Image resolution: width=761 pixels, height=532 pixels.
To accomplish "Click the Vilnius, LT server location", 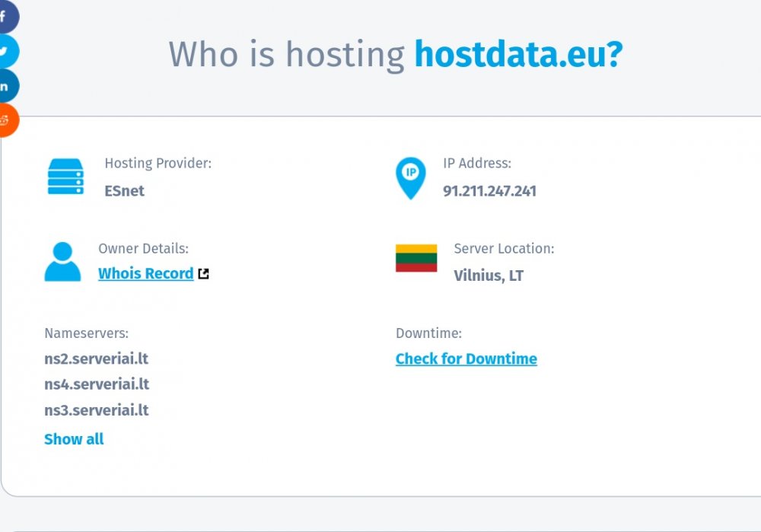I will coord(489,276).
